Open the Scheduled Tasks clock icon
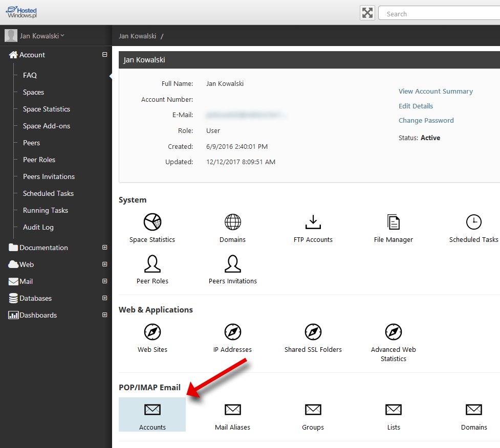The image size is (500, 448). 474,222
